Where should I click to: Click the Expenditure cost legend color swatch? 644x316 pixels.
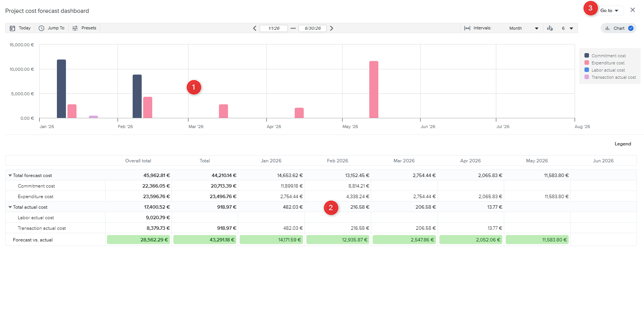[587, 63]
